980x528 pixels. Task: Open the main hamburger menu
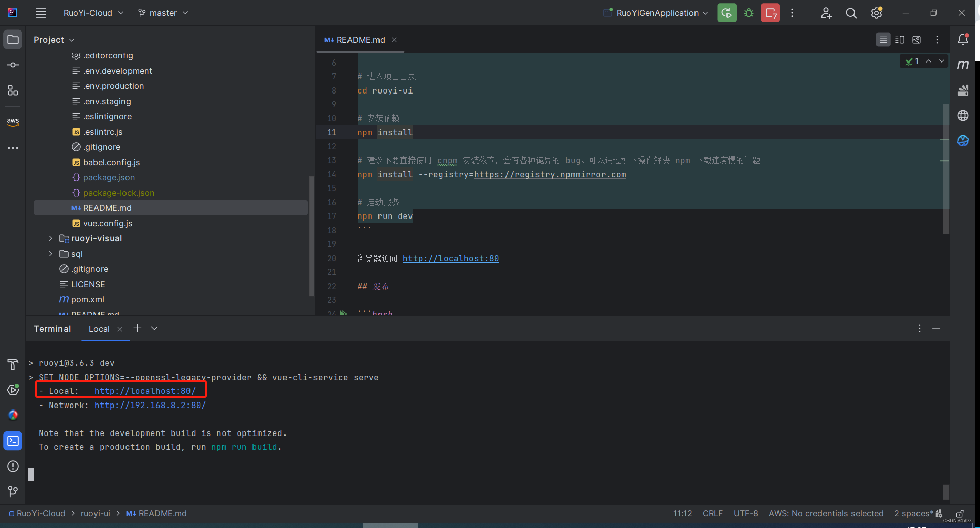click(41, 13)
